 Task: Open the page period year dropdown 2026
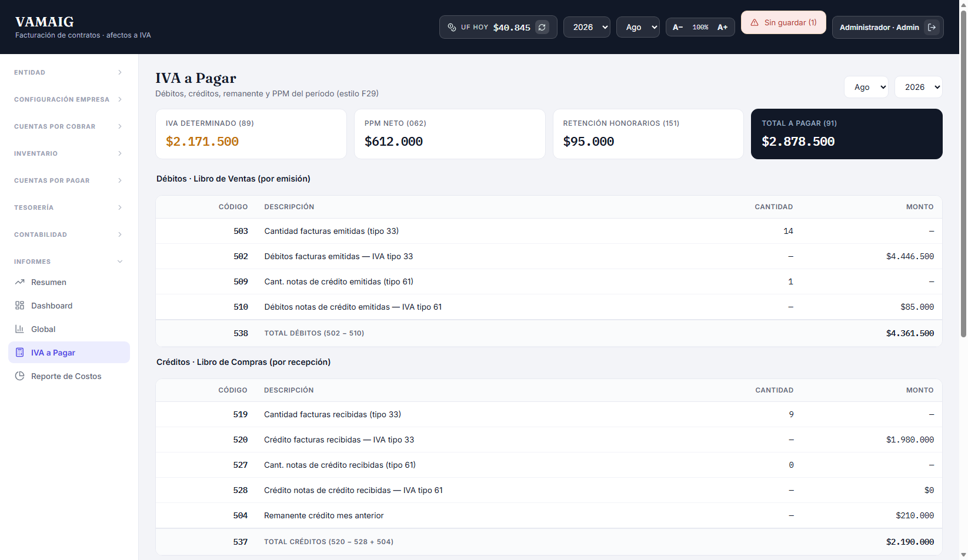(919, 87)
